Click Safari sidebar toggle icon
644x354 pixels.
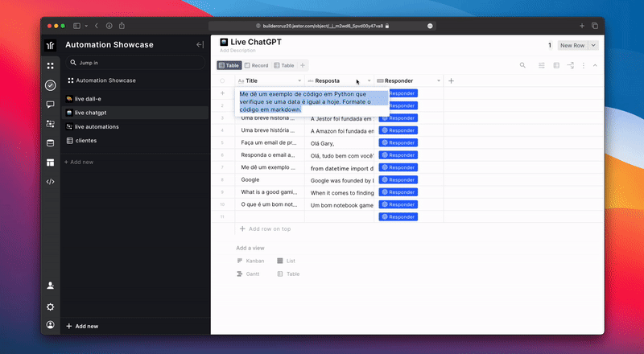[x=76, y=26]
